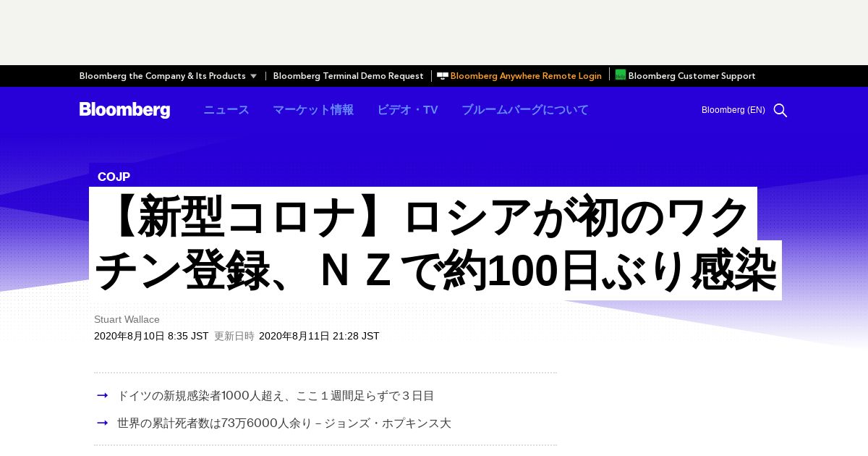Viewport: 868px width, 456px height.
Task: Expand Bloomberg the Company & Its Products
Action: (x=168, y=76)
